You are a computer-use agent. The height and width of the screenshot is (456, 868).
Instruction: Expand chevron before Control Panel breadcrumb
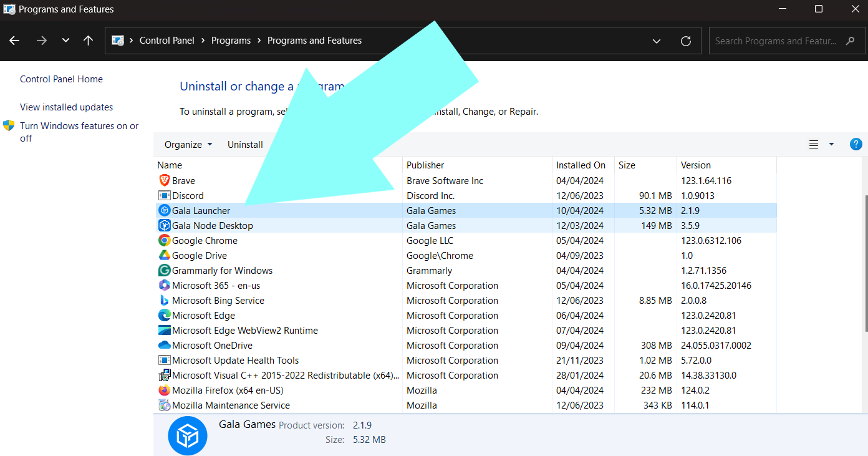pos(132,41)
